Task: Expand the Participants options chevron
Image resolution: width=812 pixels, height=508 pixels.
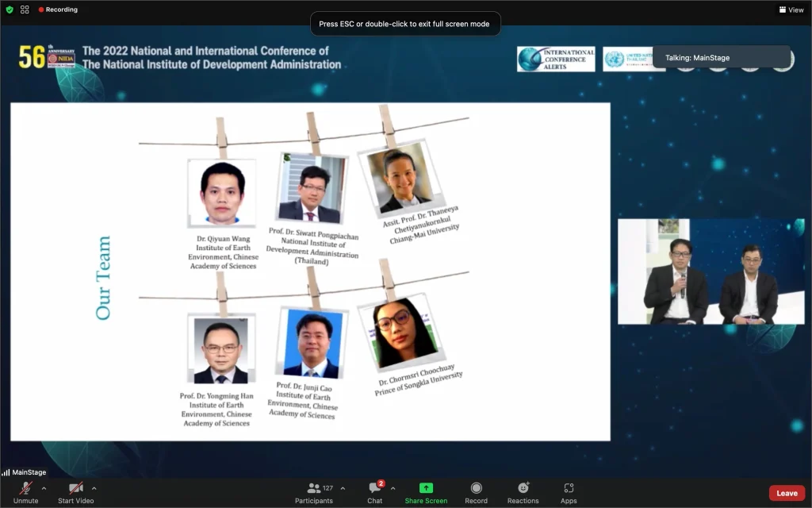Action: pos(343,488)
